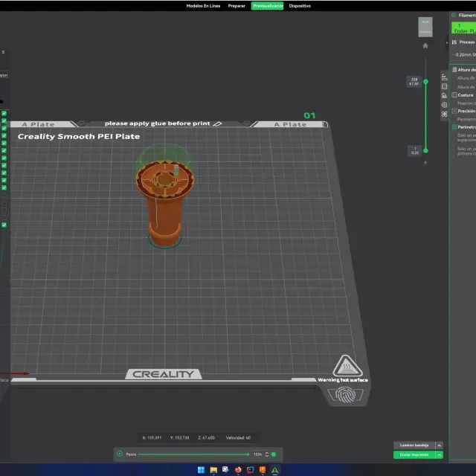Select the green Ender-PLA filament slot

(x=463, y=28)
